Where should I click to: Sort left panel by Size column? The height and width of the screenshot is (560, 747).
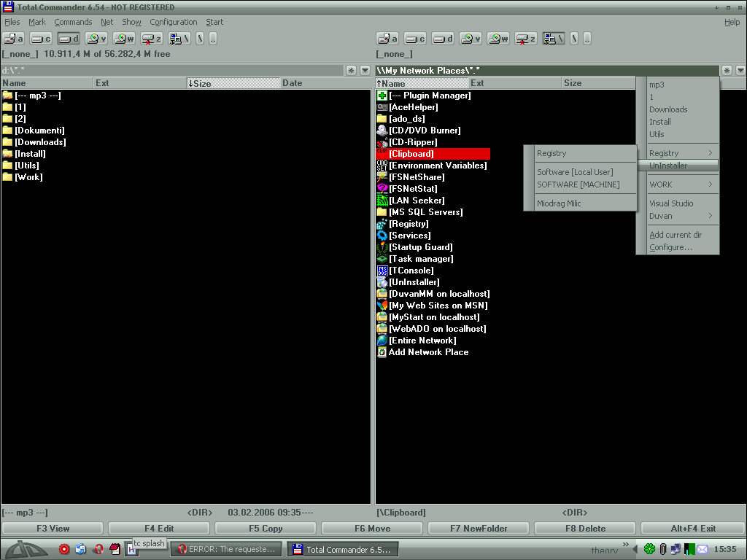tap(233, 83)
